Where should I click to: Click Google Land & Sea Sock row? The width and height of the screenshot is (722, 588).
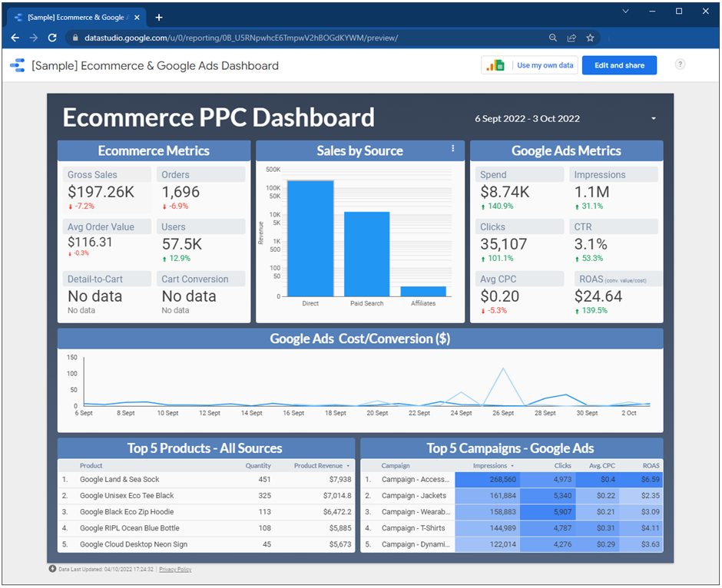pyautogui.click(x=207, y=480)
